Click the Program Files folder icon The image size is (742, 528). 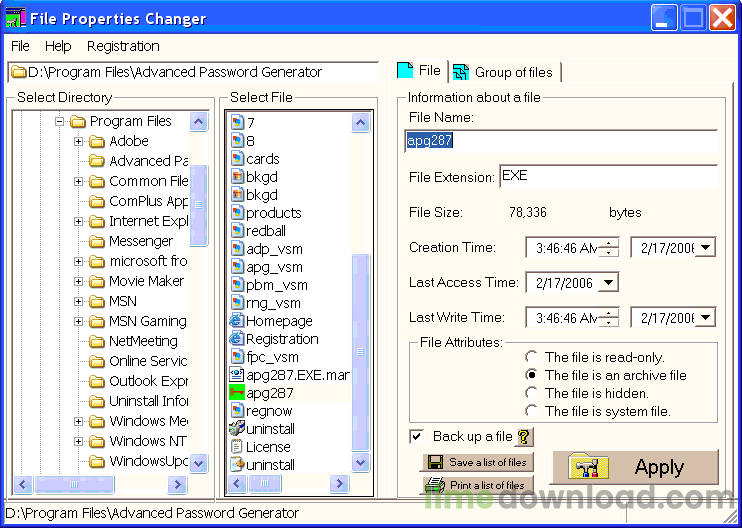77,122
